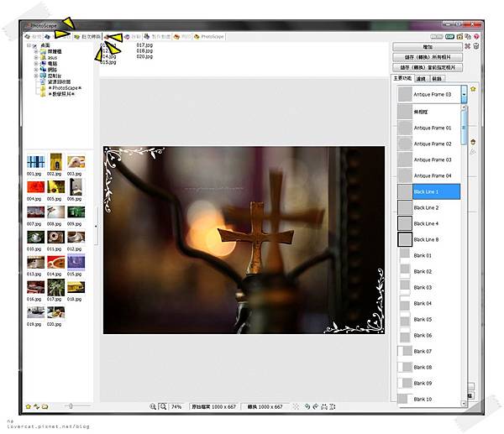Click the 增加 add button
Screen dimensions: 504x434
pyautogui.click(x=428, y=47)
